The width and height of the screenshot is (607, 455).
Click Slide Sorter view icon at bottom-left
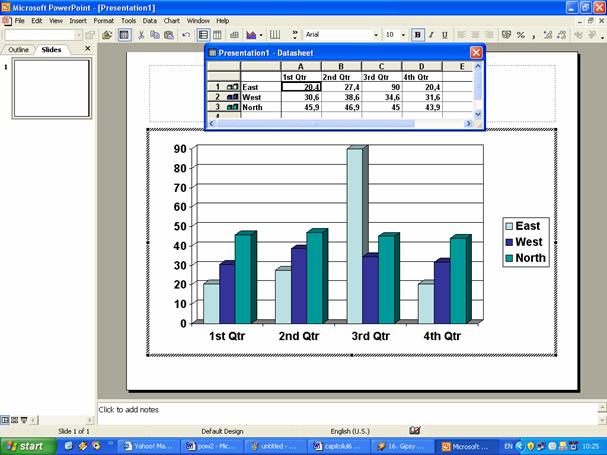click(12, 420)
